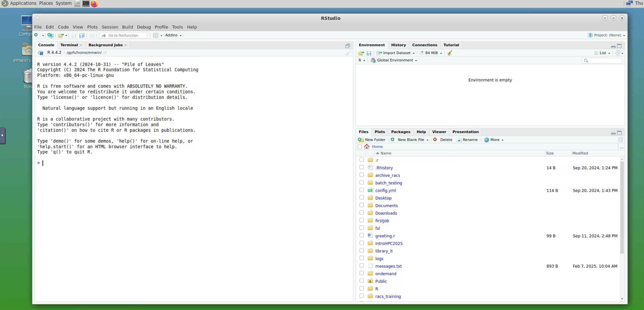Clear environment objects with the broom icon
644x310 pixels.
click(450, 53)
